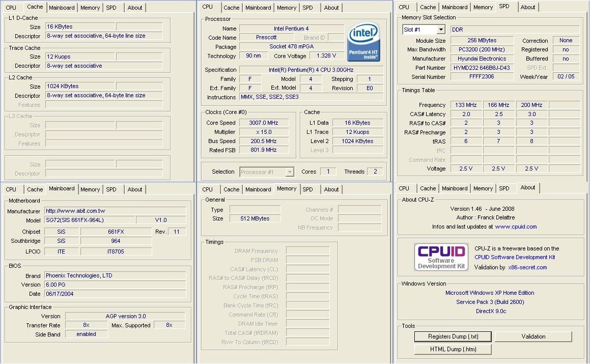In the L1 D-Cache window, open the Mainboard tab
The height and width of the screenshot is (364, 590).
pos(62,8)
